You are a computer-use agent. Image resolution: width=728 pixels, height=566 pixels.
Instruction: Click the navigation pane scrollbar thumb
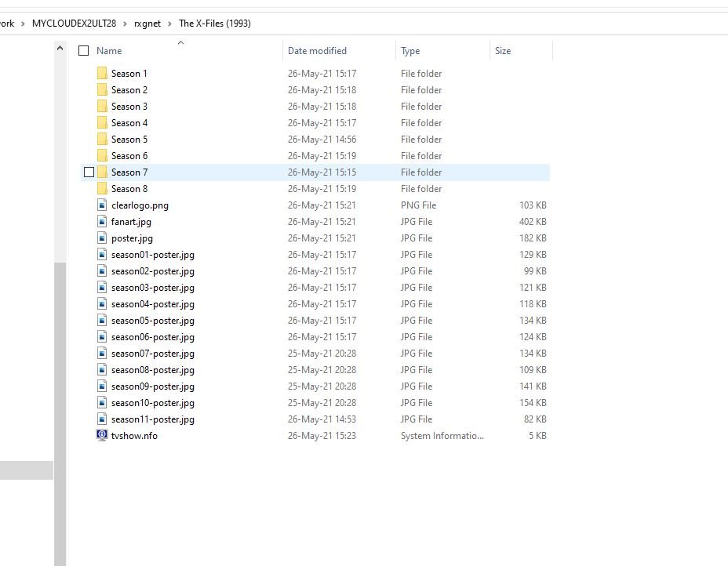tap(60, 414)
